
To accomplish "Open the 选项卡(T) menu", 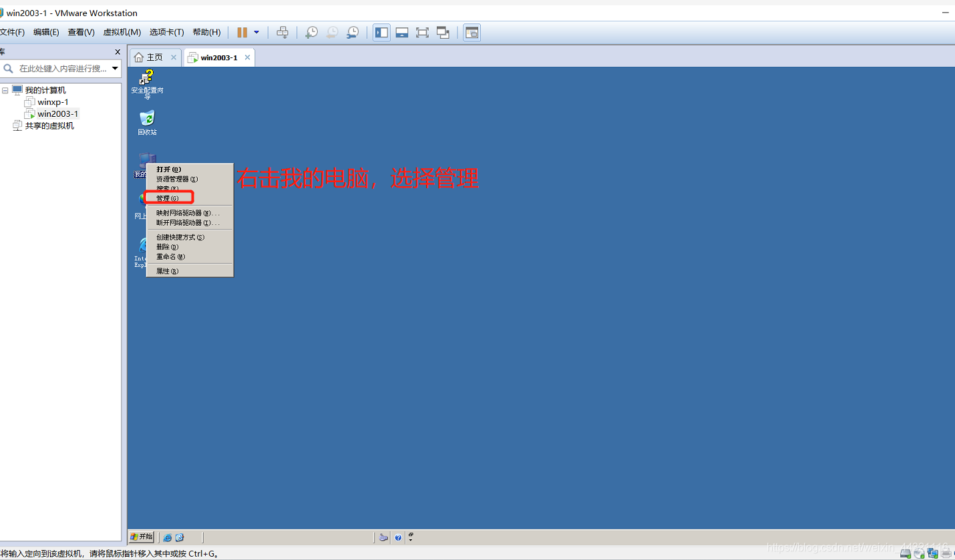I will pos(166,32).
